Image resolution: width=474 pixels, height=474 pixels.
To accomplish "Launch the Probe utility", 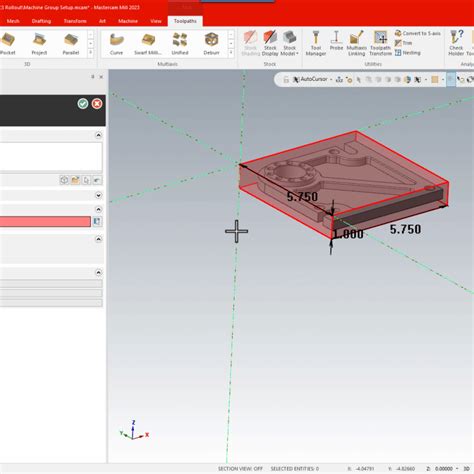I will point(336,41).
